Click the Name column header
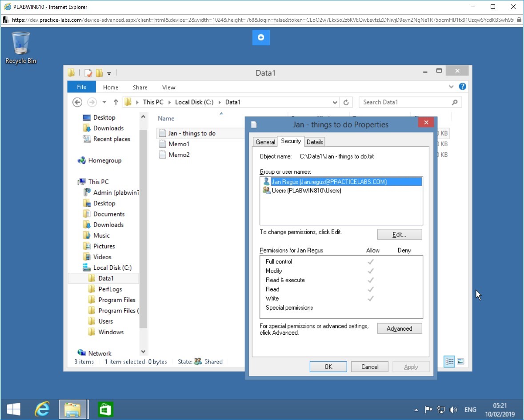Image resolution: width=524 pixels, height=420 pixels. pyautogui.click(x=166, y=119)
